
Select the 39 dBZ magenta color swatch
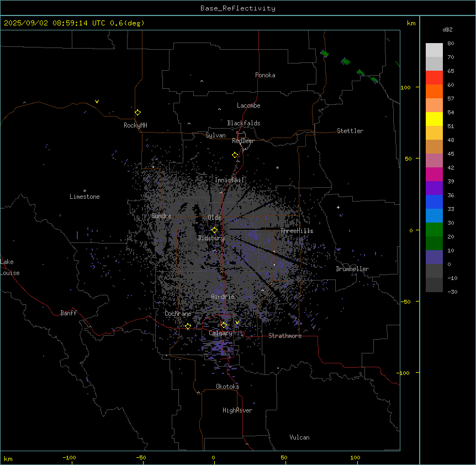point(434,174)
